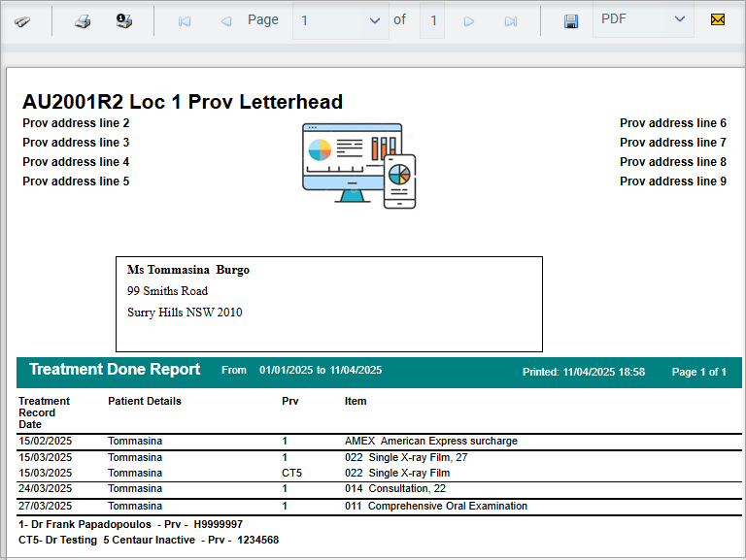Click provider cell 'CT5'
This screenshot has width=746, height=560.
(291, 474)
